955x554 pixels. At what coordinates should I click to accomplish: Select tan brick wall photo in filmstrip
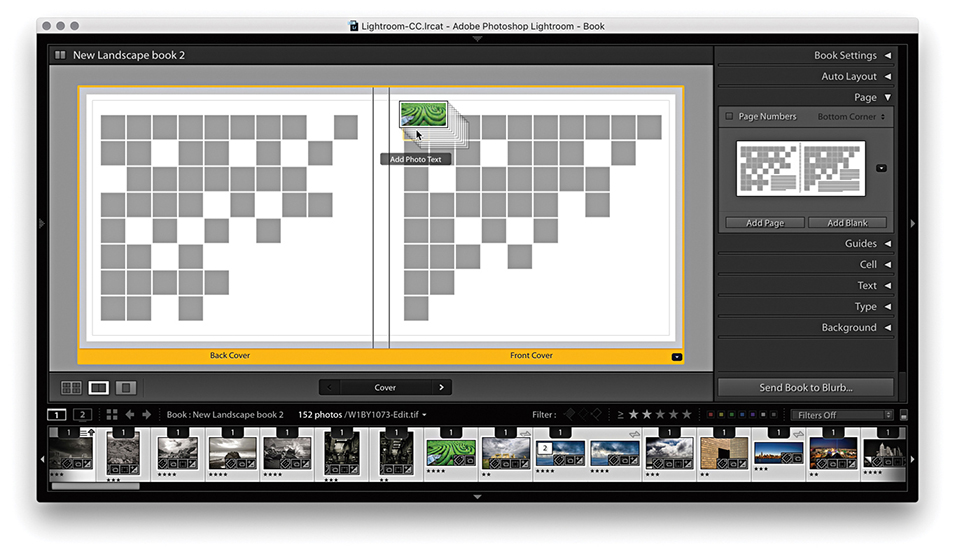[x=724, y=453]
